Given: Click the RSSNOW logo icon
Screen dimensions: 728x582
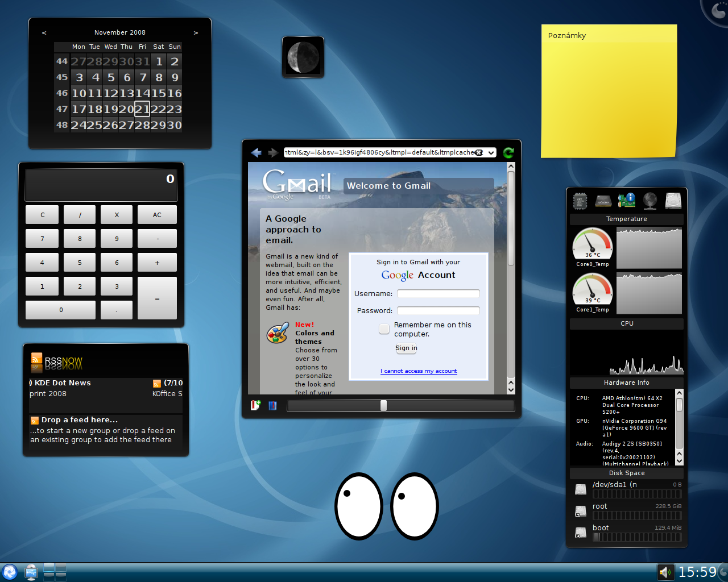Looking at the screenshot, I should click(36, 360).
